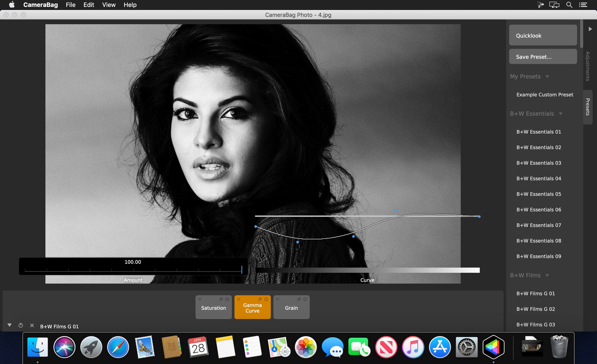Apply B+W Essentials 02 preset
Image resolution: width=597 pixels, height=364 pixels.
click(539, 147)
